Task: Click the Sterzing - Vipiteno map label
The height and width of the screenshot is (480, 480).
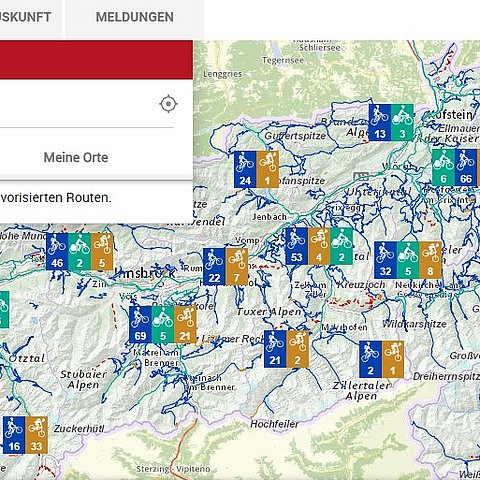Action: tap(173, 469)
